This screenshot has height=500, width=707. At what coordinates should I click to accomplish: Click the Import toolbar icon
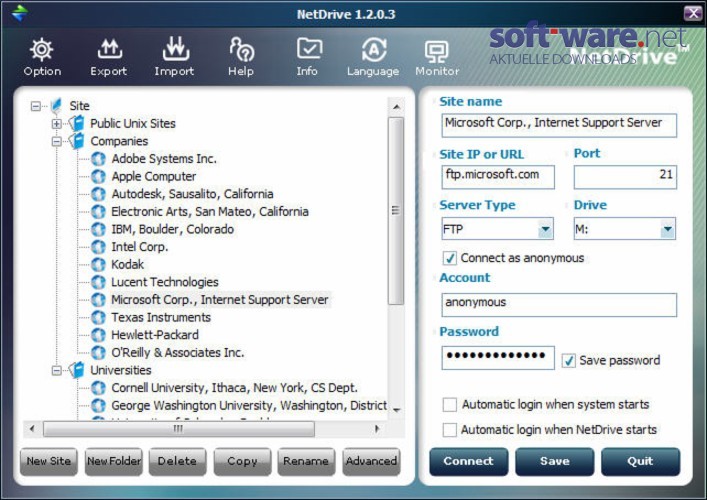click(x=175, y=49)
